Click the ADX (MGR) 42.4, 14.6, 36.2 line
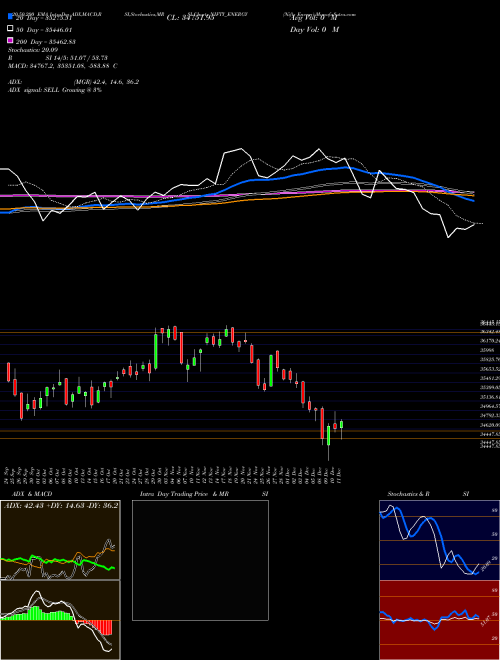Image resolution: width=500 pixels, height=660 pixels. click(x=73, y=82)
